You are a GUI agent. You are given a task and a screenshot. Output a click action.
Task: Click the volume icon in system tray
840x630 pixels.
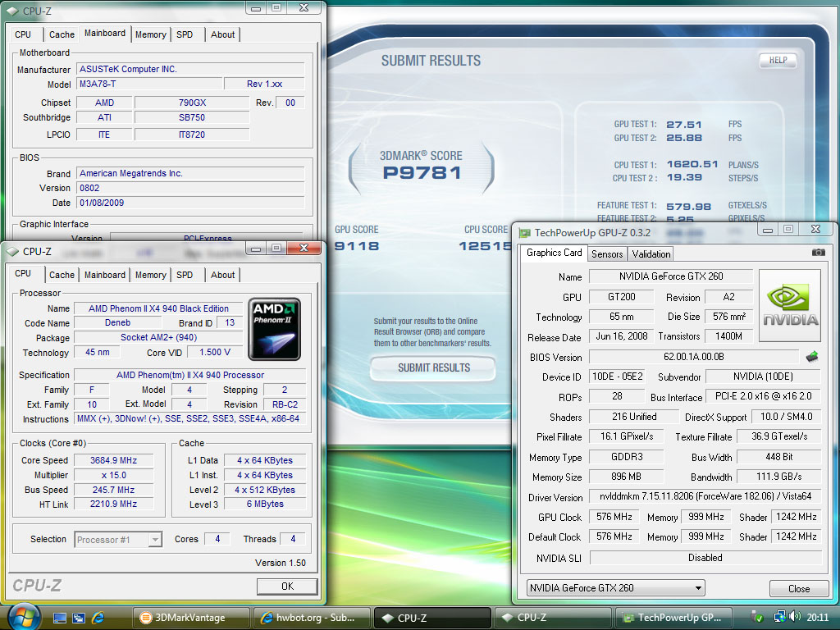(x=796, y=617)
